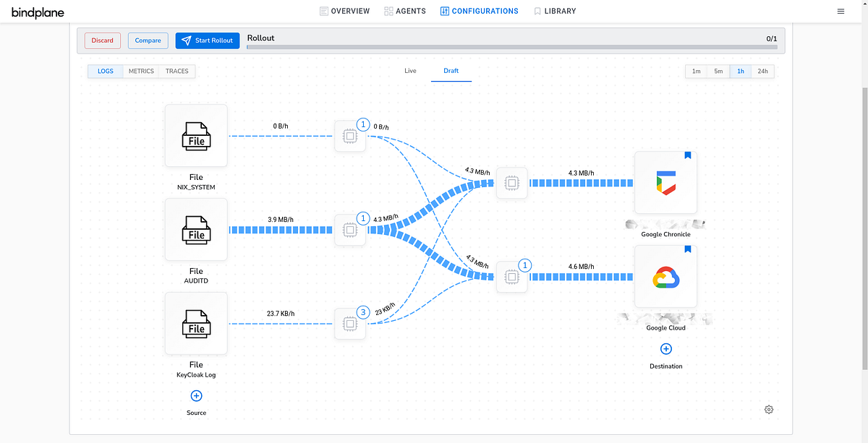Switch to the METRICS tab
The width and height of the screenshot is (868, 443).
(140, 71)
